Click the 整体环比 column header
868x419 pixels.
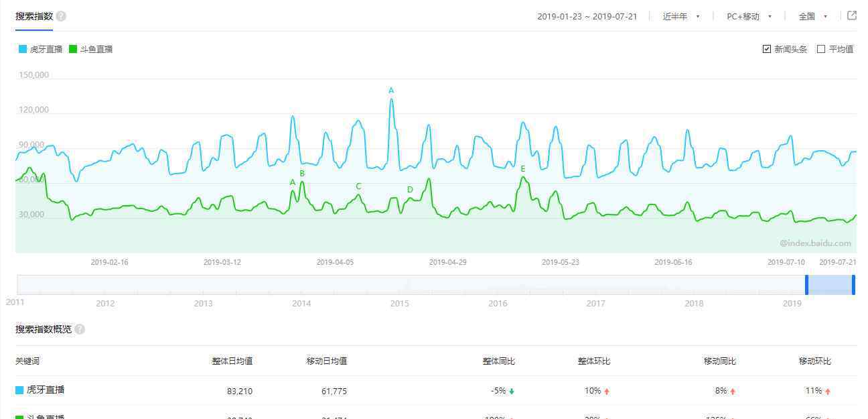(x=594, y=361)
